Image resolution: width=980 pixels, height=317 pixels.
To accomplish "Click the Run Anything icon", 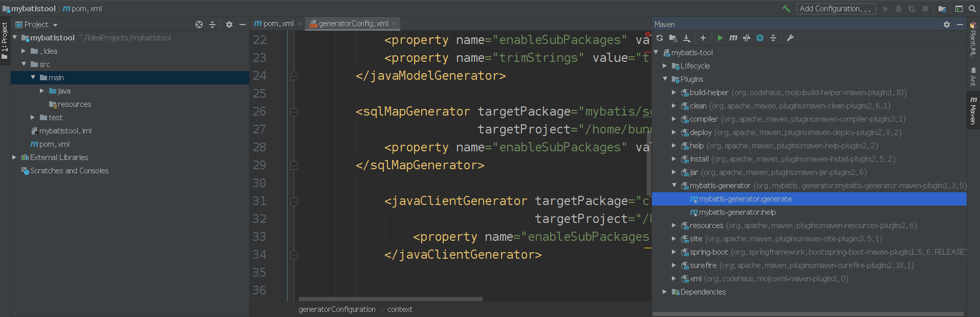I will tap(959, 9).
